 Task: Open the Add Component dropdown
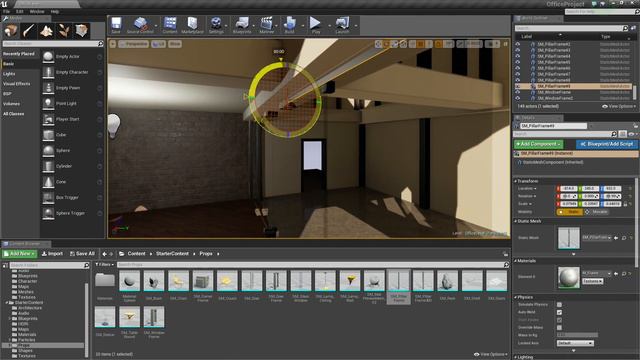click(538, 144)
